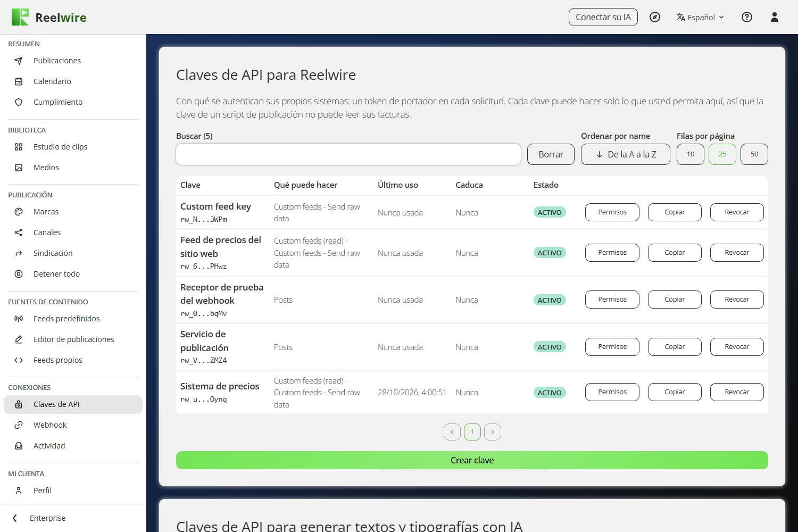
Task: Open the compass explore icon in header
Action: pos(655,17)
